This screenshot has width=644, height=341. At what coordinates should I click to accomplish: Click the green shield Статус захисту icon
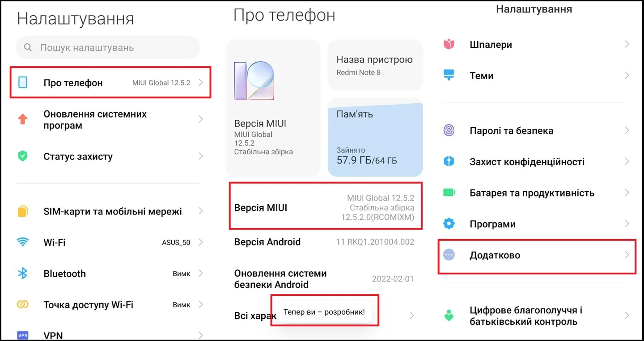(22, 156)
